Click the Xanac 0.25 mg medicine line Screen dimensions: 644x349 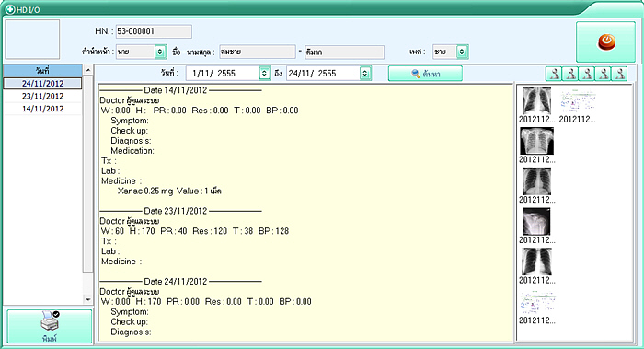169,192
